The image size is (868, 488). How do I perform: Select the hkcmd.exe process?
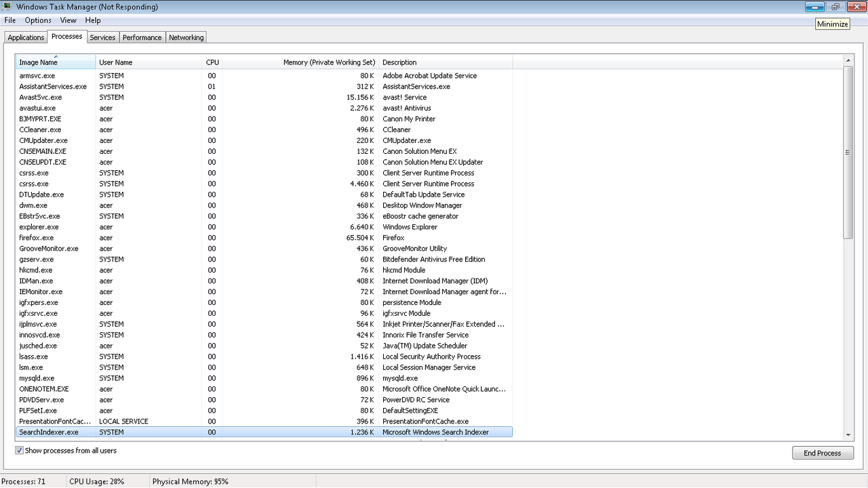[264, 270]
